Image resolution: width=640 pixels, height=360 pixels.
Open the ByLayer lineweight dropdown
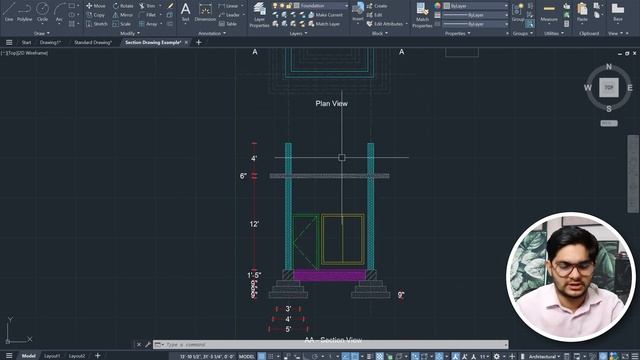tap(476, 15)
